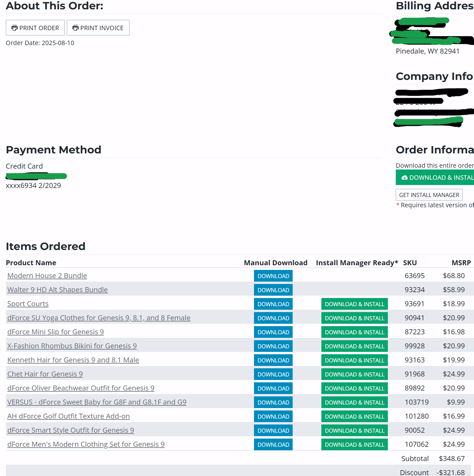Click the text 'Order Date: 2025-08-10'
The width and height of the screenshot is (474, 476).
40,43
